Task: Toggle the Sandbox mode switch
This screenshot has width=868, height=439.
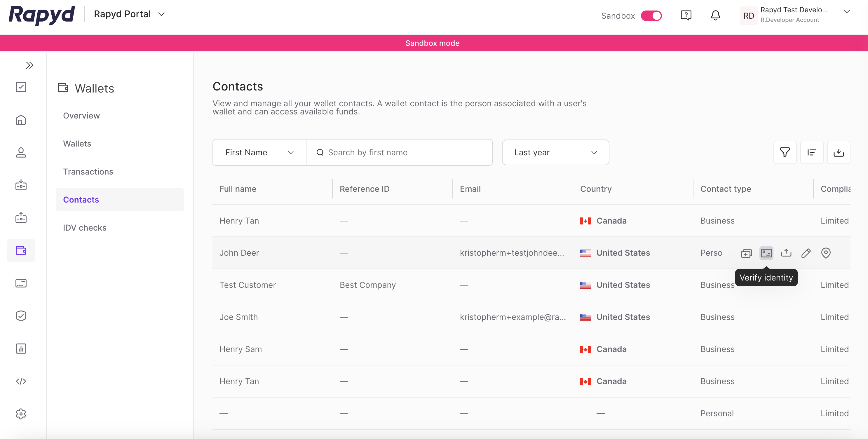Action: point(651,15)
